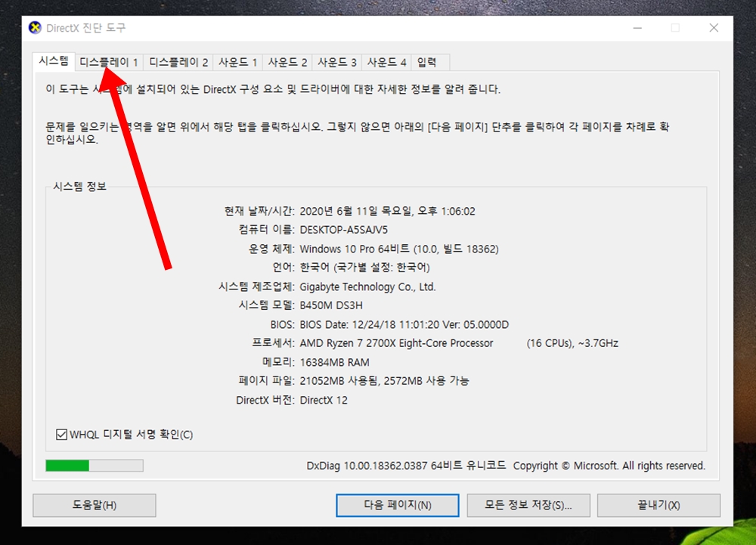Click the green progress bar
Screen dimensions: 756x545
click(x=94, y=466)
